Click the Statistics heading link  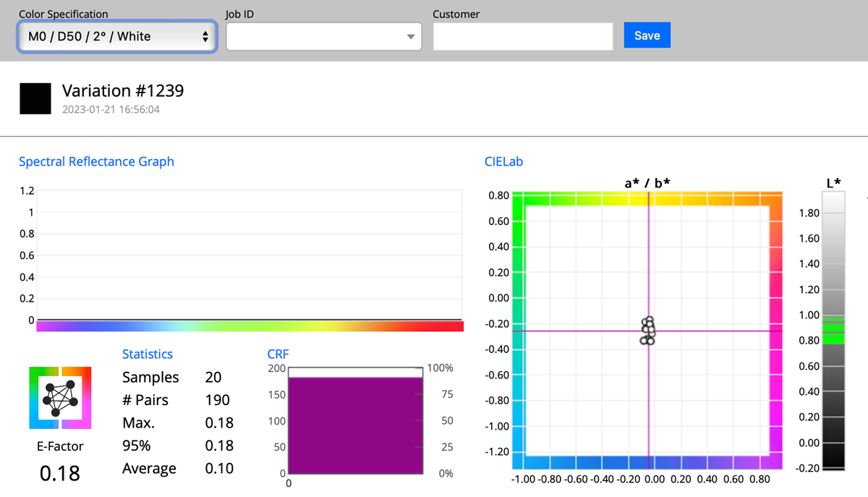pyautogui.click(x=148, y=354)
